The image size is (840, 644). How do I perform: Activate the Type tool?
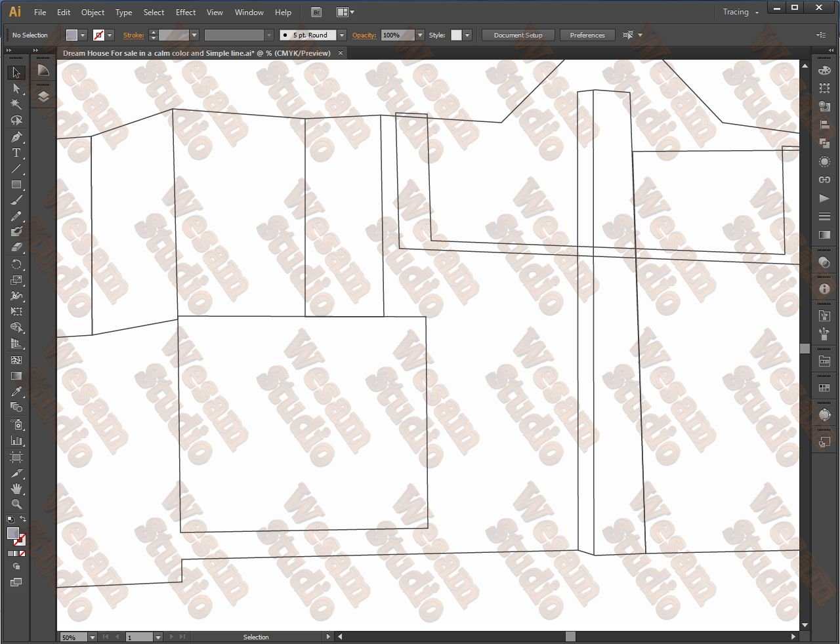pyautogui.click(x=16, y=153)
